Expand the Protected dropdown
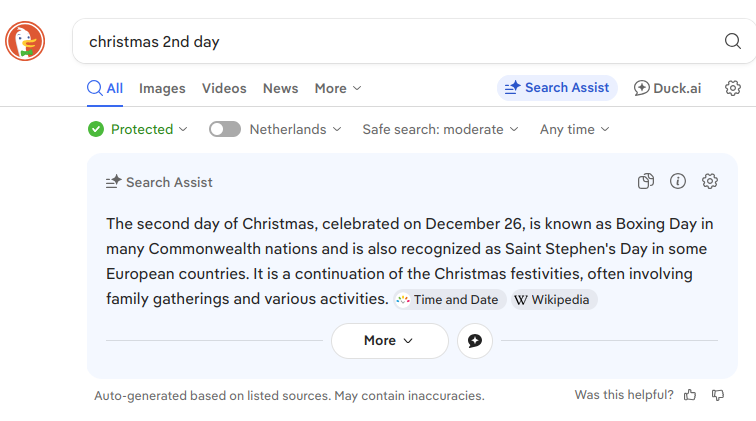Image resolution: width=756 pixels, height=421 pixels. pyautogui.click(x=138, y=129)
